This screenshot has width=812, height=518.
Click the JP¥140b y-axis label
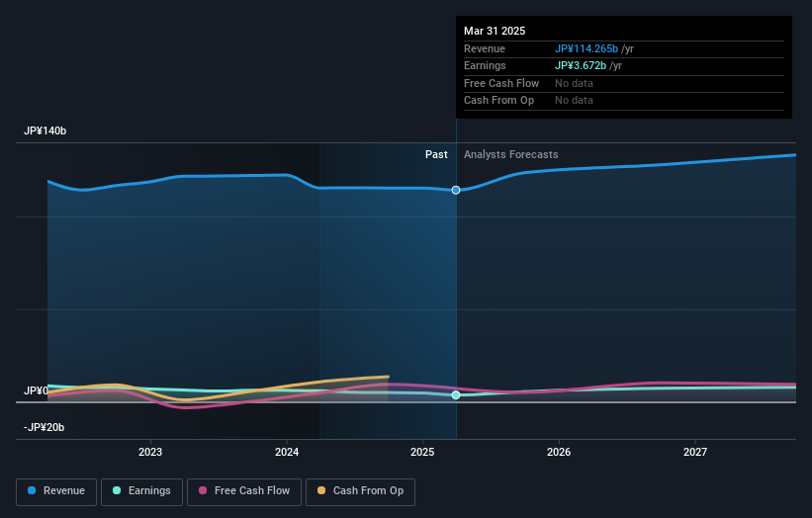coord(45,130)
